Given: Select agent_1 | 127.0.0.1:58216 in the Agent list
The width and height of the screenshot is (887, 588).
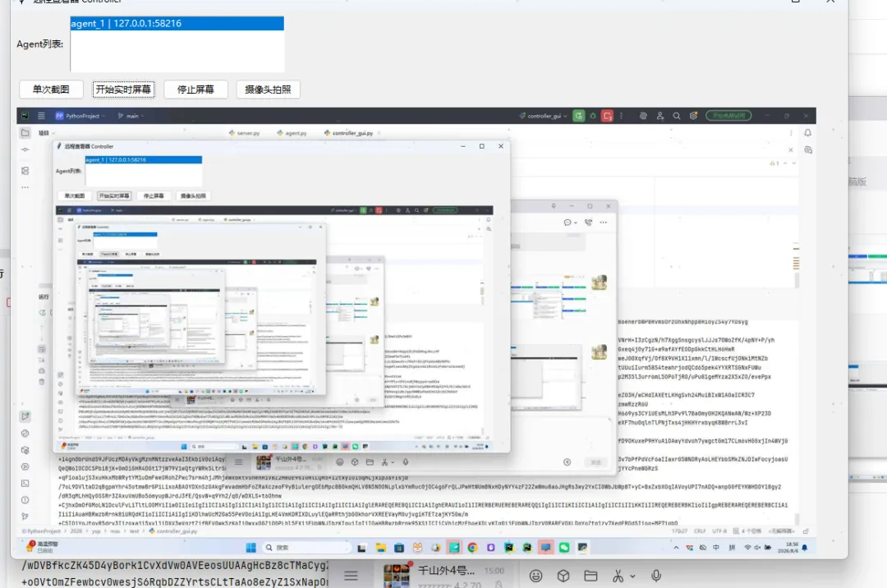Looking at the screenshot, I should click(x=177, y=23).
